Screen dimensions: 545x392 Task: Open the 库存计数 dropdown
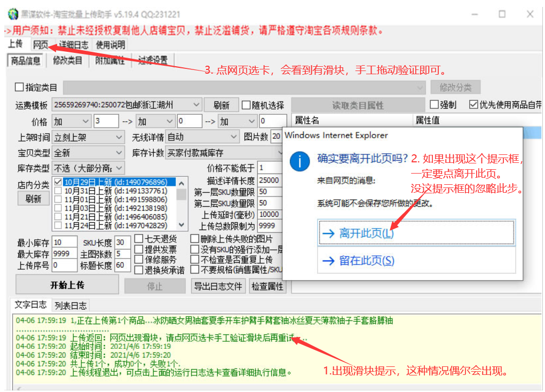[x=224, y=152]
